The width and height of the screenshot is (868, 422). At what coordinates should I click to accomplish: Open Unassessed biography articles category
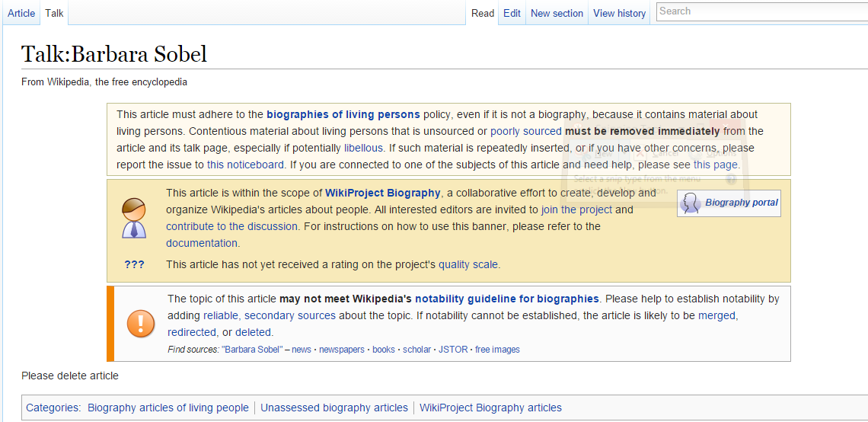(x=334, y=408)
